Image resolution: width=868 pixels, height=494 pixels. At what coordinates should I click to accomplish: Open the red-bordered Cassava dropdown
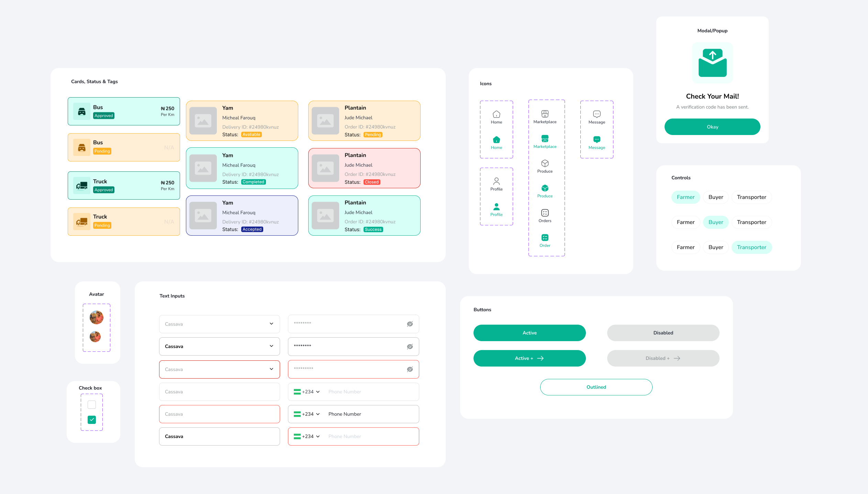(x=271, y=369)
